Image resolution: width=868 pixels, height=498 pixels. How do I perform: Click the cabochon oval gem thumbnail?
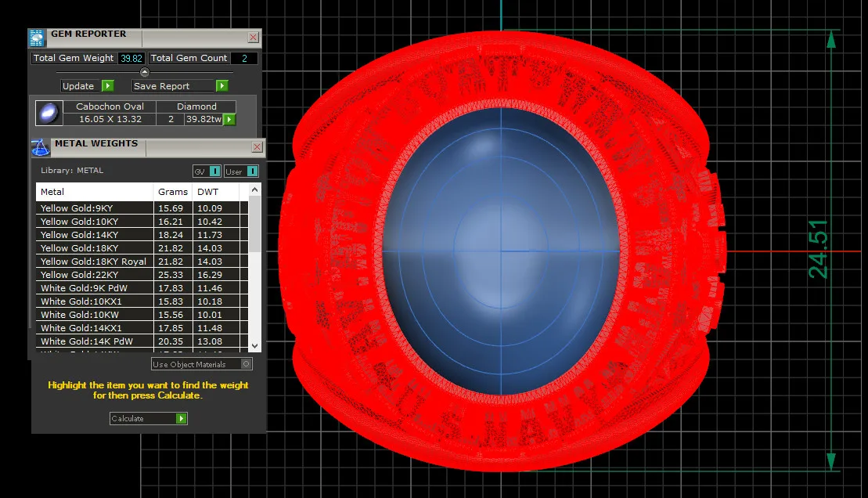[x=49, y=113]
